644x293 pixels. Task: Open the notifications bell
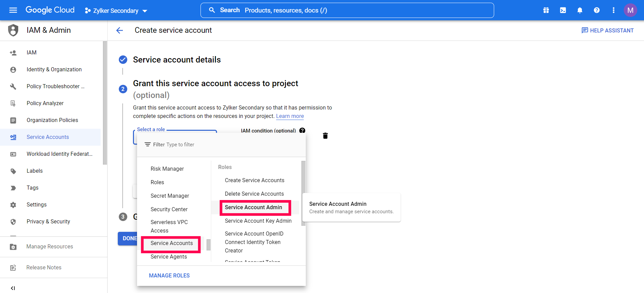point(580,10)
